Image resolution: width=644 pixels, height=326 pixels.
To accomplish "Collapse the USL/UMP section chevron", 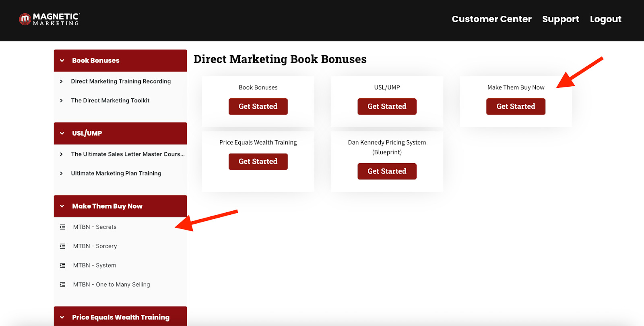I will (x=62, y=133).
